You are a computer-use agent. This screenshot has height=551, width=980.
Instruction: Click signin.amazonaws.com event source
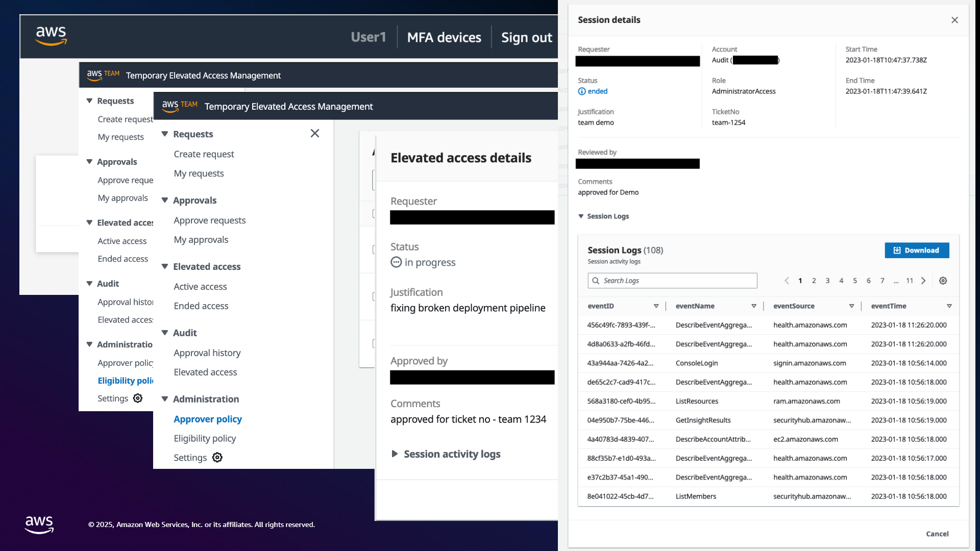810,363
